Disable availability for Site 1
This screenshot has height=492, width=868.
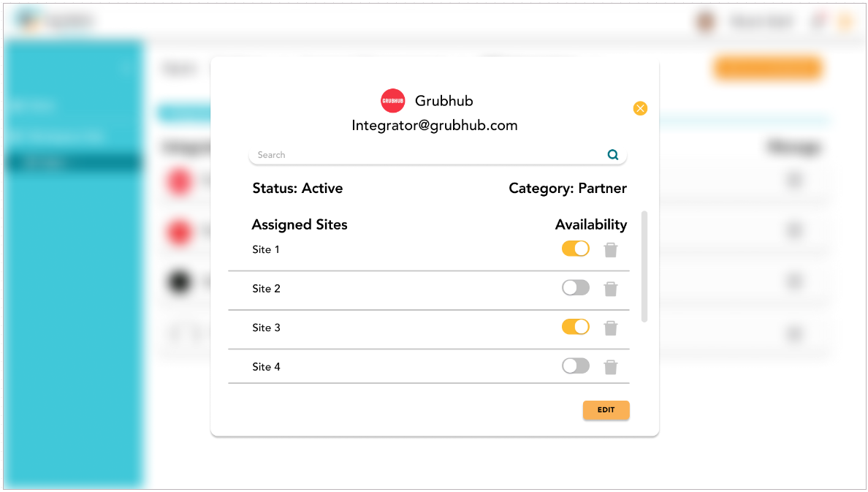click(x=576, y=249)
